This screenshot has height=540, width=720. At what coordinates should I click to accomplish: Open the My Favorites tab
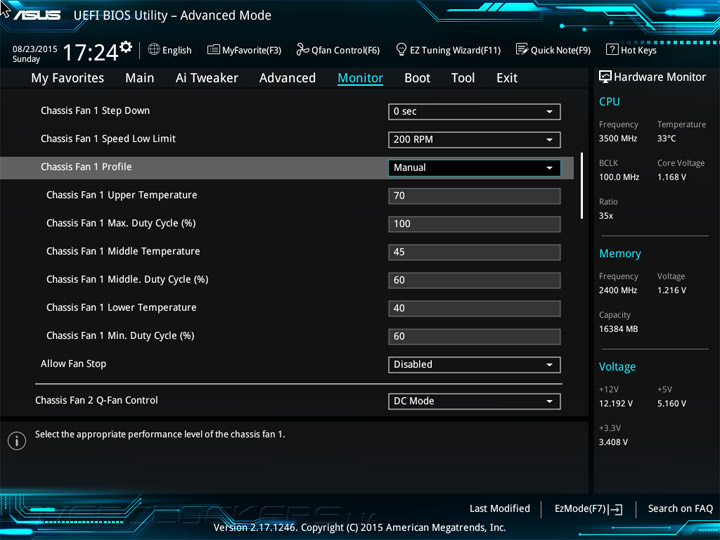[x=68, y=78]
